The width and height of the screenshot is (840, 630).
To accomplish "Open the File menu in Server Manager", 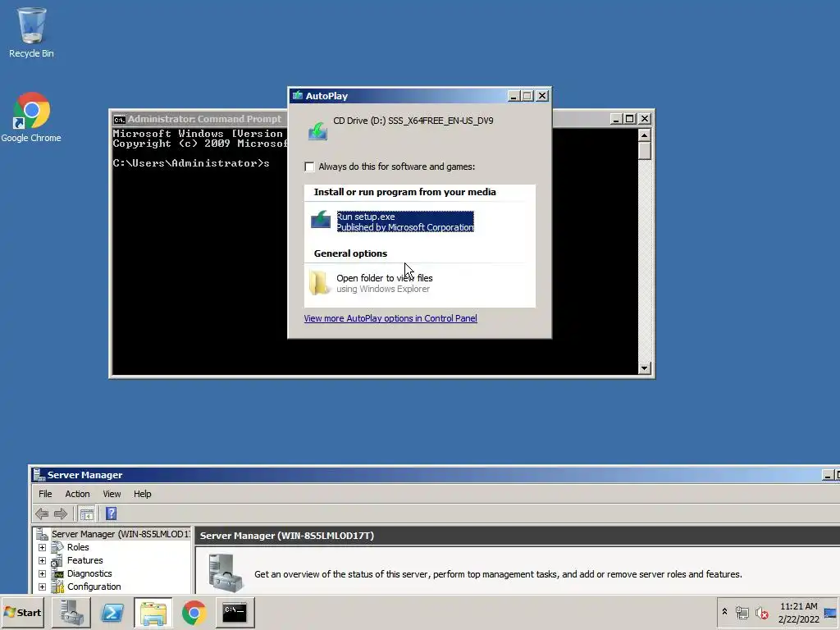I will click(45, 494).
